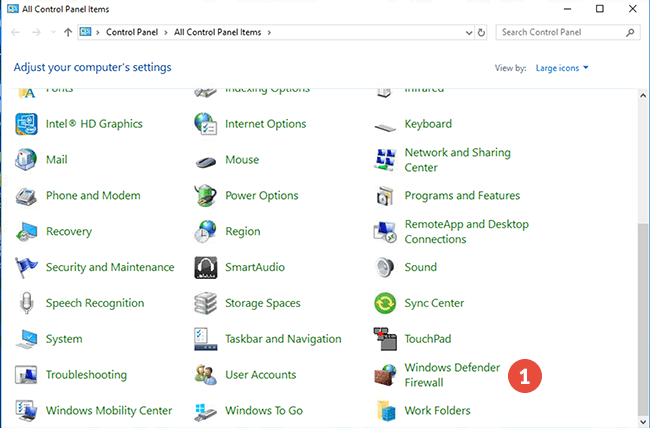Click the User Accounts people icon
This screenshot has width=650, height=428.
205,374
